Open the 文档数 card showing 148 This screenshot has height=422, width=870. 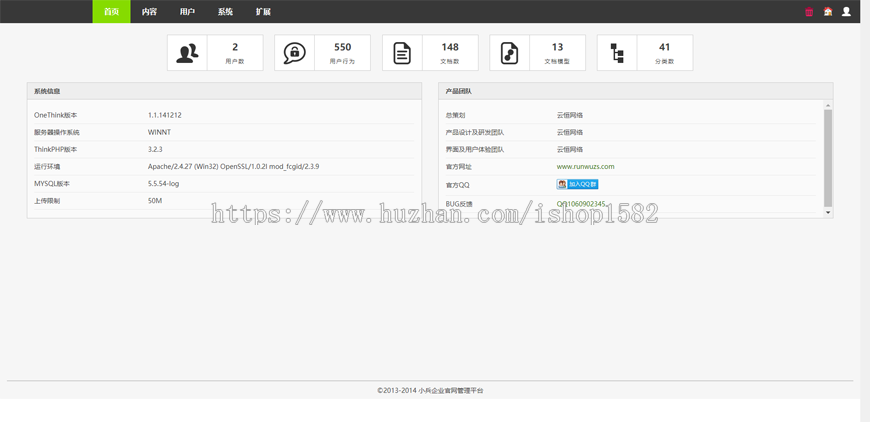click(430, 53)
